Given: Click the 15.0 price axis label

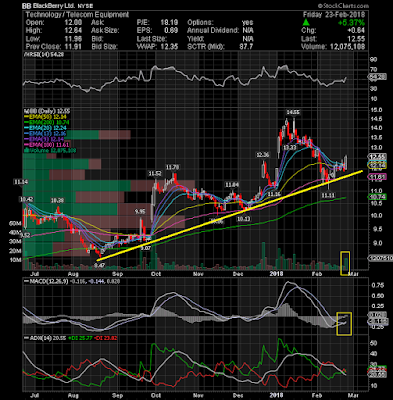Looking at the screenshot, I should point(377,110).
